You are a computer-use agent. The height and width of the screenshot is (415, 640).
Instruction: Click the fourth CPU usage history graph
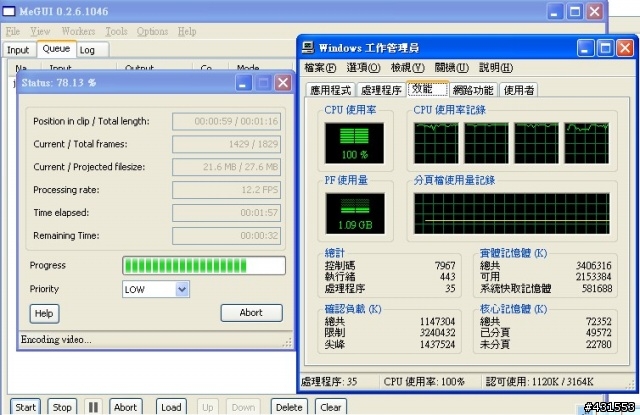coord(587,143)
